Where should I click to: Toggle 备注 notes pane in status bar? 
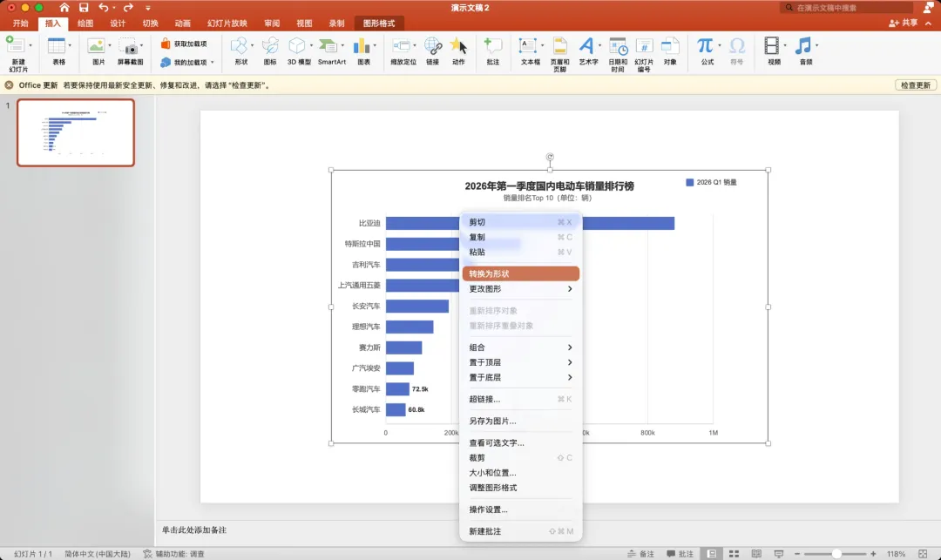640,554
